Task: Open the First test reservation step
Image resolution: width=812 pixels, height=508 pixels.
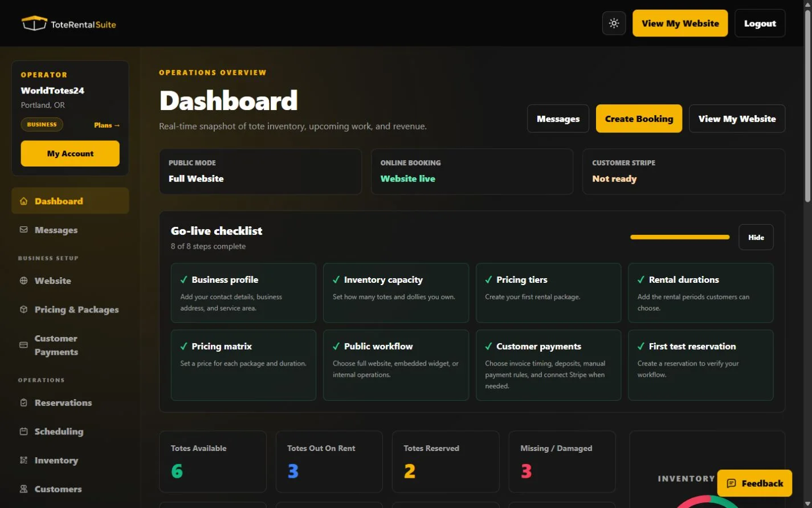Action: coord(701,365)
